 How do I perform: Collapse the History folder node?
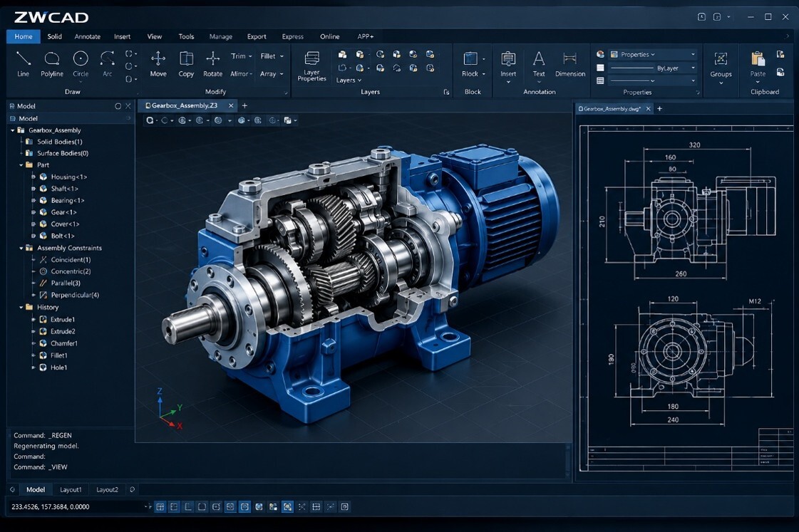[x=21, y=308]
